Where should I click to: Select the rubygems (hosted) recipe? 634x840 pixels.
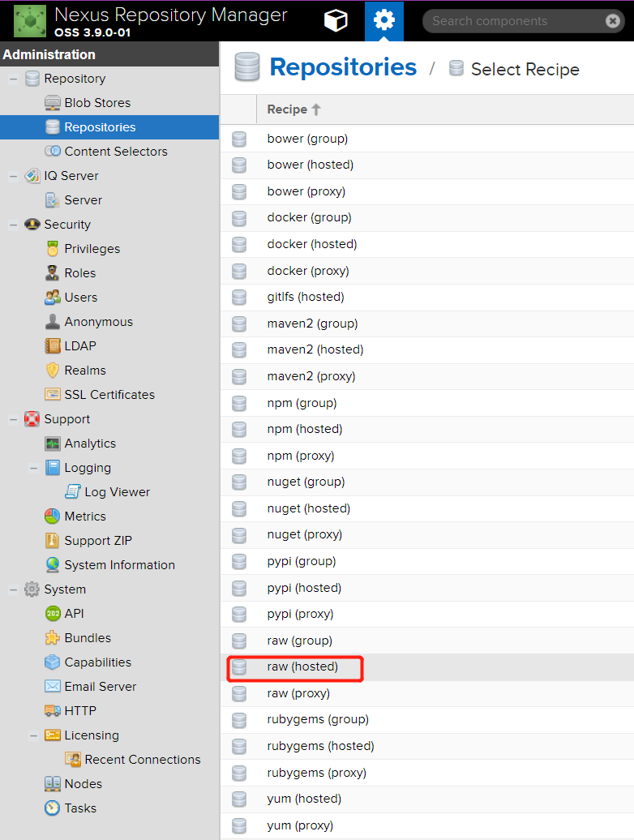click(426, 746)
